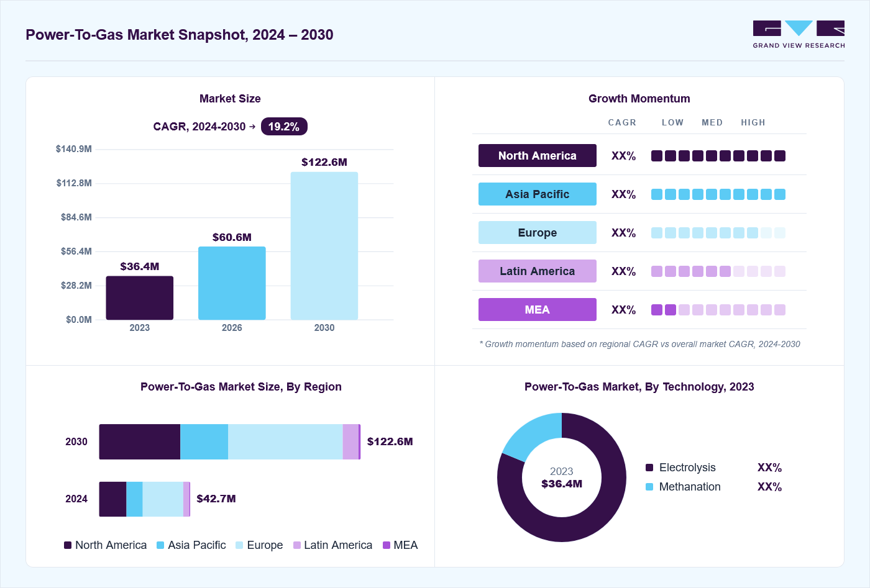This screenshot has width=870, height=588.
Task: Click the XX% CAGR value for Asia Pacific
Action: 624,194
